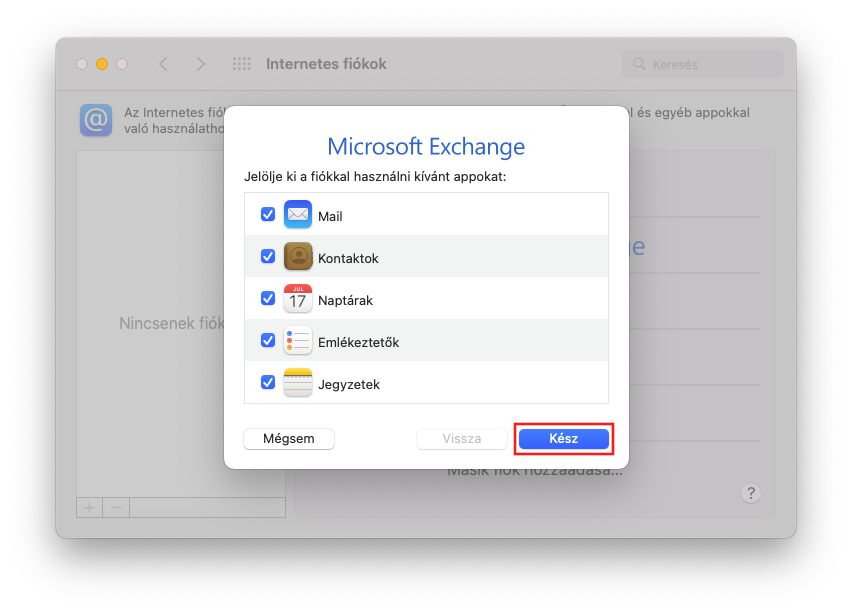Click the Jegyzetek notes icon
The width and height of the screenshot is (852, 612).
[298, 383]
